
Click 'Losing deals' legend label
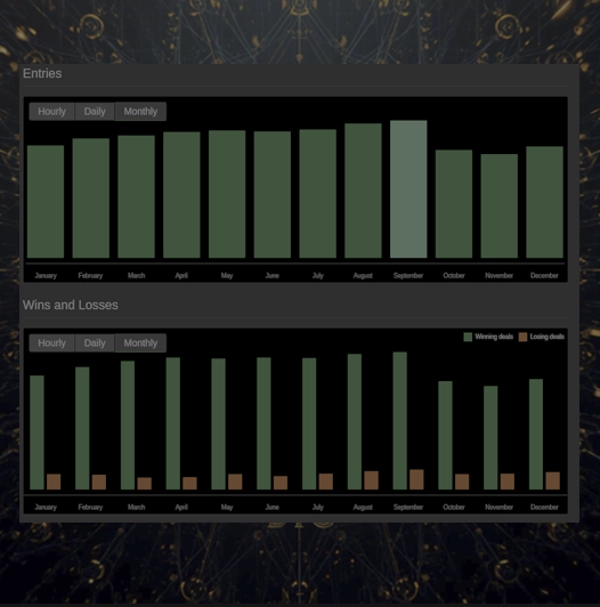(547, 337)
